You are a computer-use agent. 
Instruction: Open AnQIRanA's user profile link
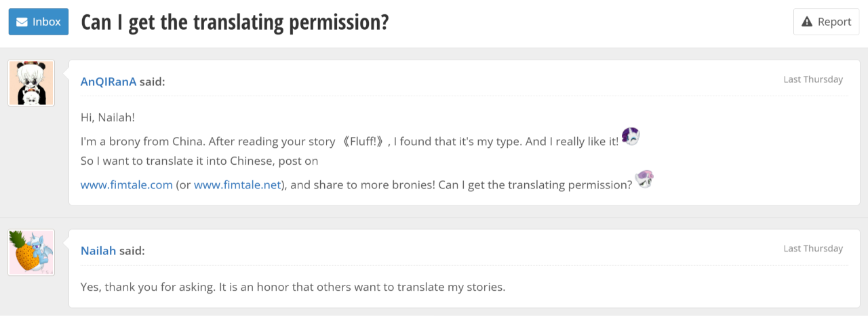tap(108, 81)
